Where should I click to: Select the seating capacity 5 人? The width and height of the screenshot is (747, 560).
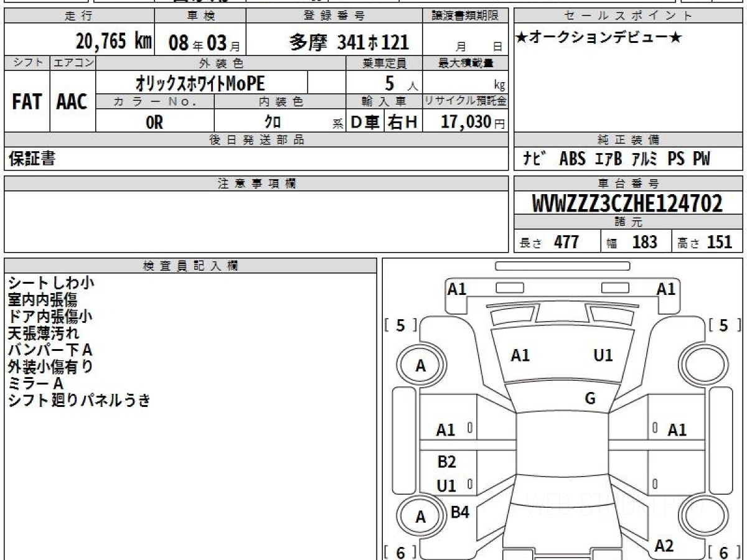(x=400, y=83)
